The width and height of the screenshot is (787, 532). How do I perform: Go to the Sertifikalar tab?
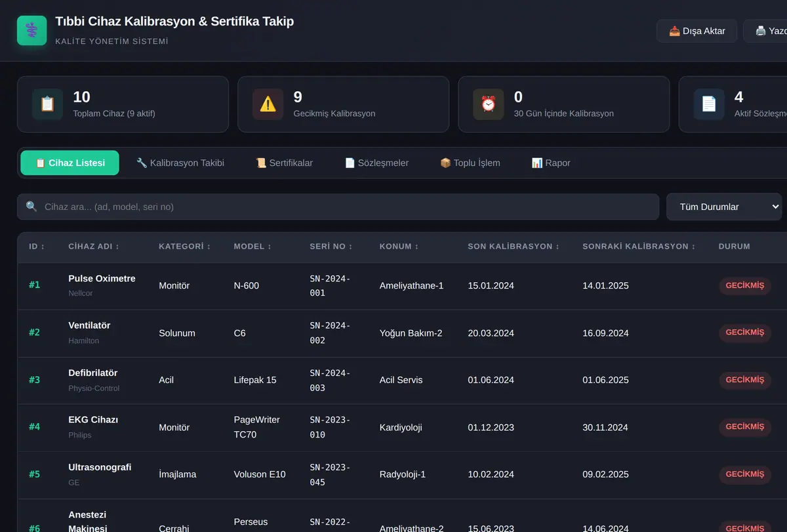pos(285,163)
